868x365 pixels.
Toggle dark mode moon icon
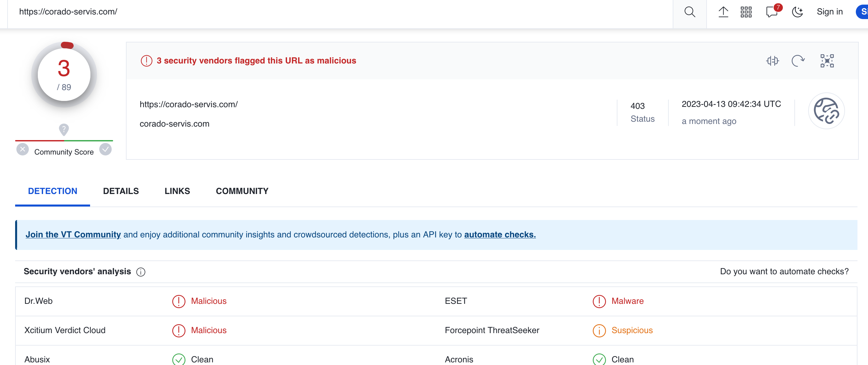[797, 12]
